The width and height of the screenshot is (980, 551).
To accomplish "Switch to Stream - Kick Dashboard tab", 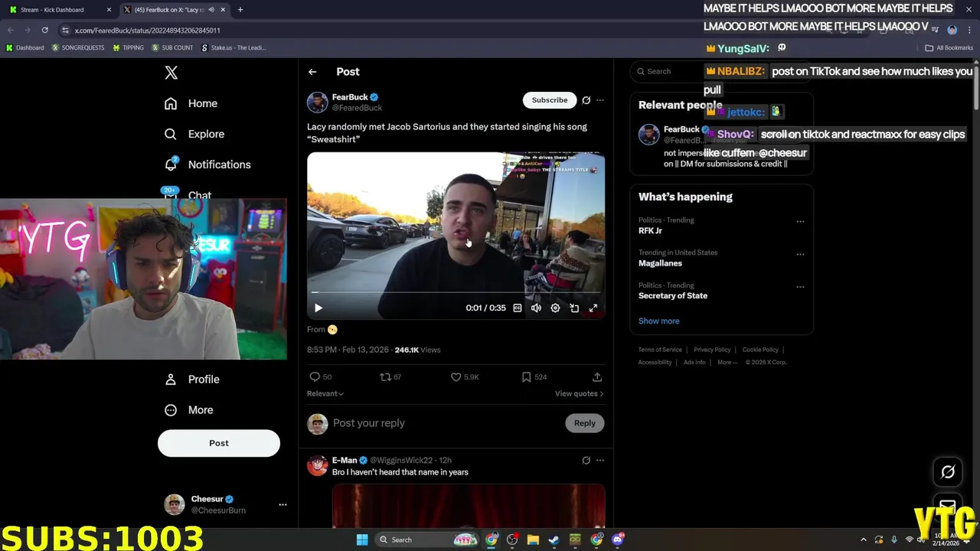I will [60, 10].
